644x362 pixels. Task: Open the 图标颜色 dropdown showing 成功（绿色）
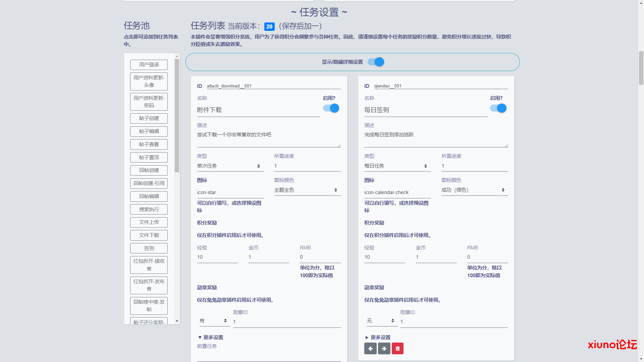475,190
